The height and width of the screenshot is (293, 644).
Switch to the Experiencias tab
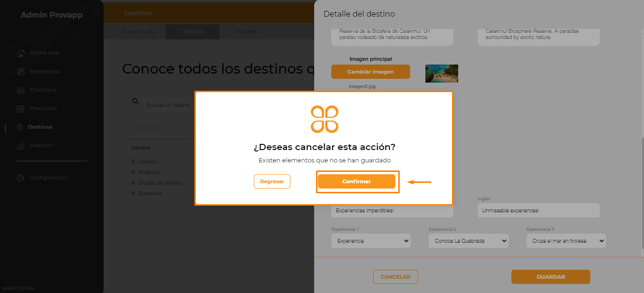click(138, 31)
